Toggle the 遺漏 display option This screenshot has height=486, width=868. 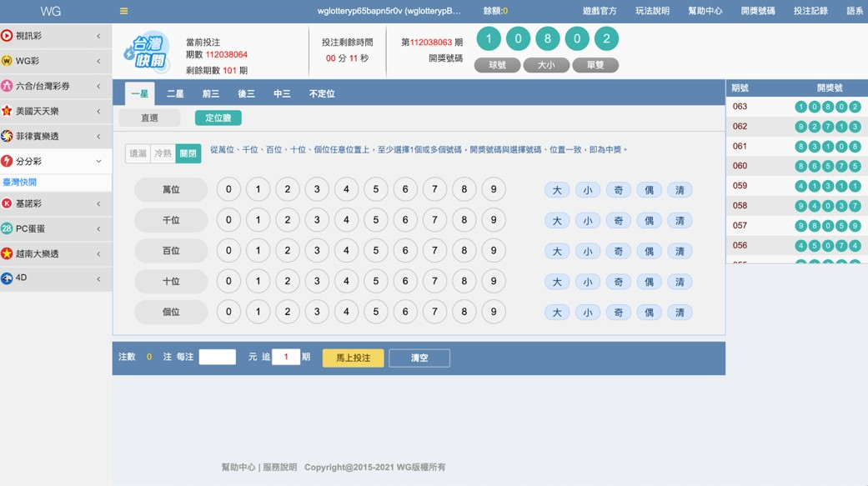click(x=138, y=153)
